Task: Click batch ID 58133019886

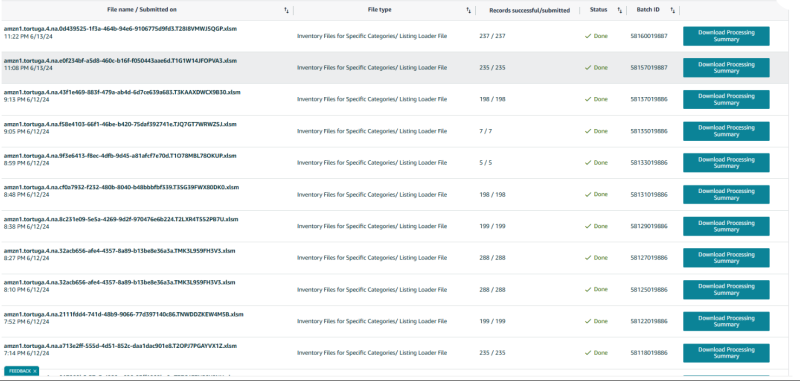Action: coord(649,163)
